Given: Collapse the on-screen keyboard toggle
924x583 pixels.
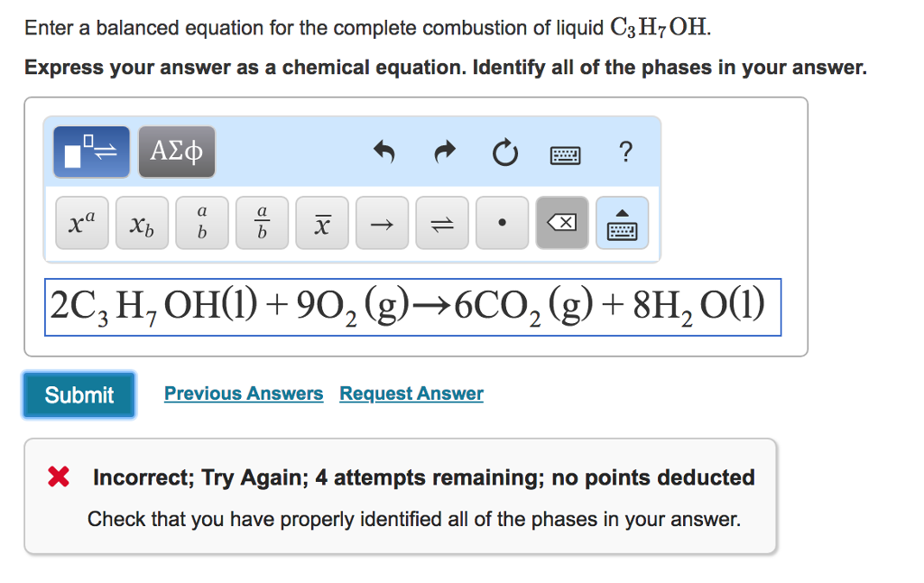Looking at the screenshot, I should point(622,222).
